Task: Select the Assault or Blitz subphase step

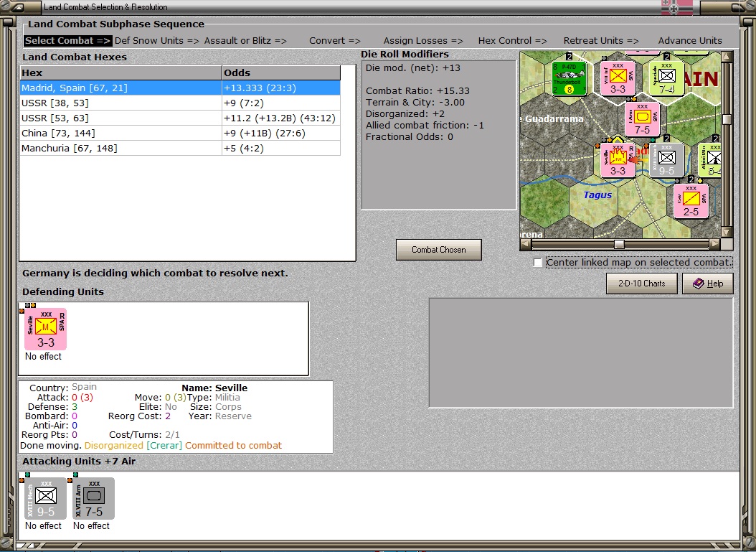Action: pyautogui.click(x=245, y=40)
